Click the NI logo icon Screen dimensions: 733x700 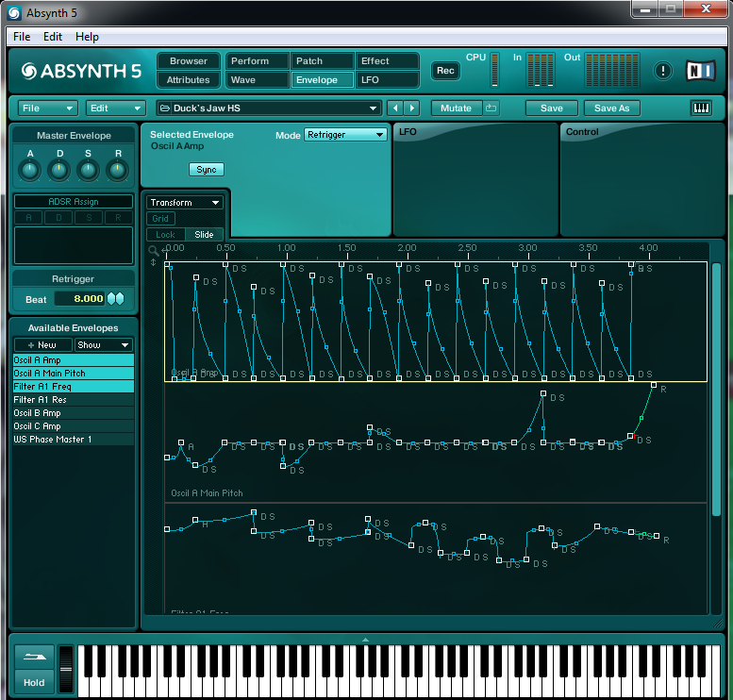(700, 71)
